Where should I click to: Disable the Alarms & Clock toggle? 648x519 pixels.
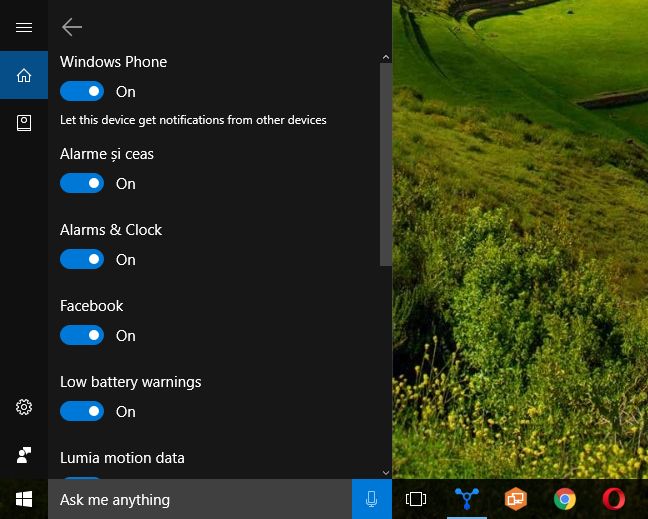pos(82,259)
